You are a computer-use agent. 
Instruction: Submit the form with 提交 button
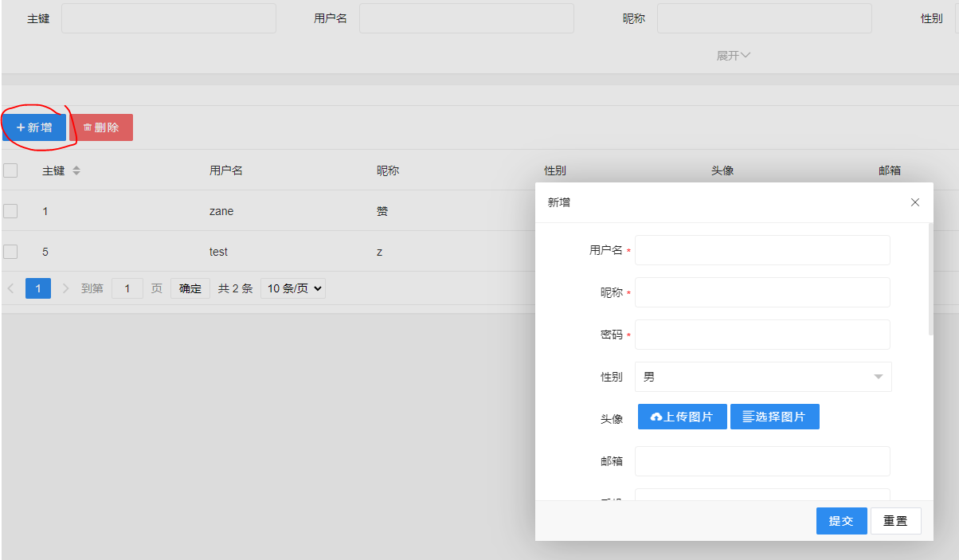coord(842,521)
